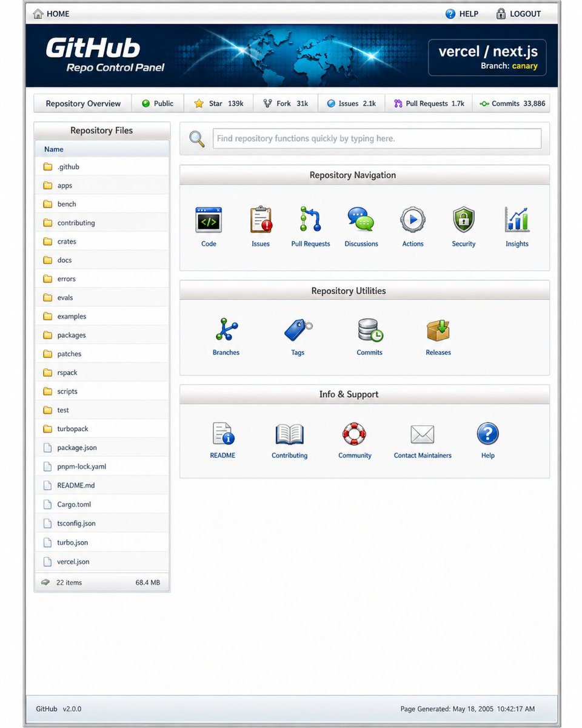Image resolution: width=582 pixels, height=728 pixels.
Task: Click the canary branch name
Action: (x=524, y=66)
